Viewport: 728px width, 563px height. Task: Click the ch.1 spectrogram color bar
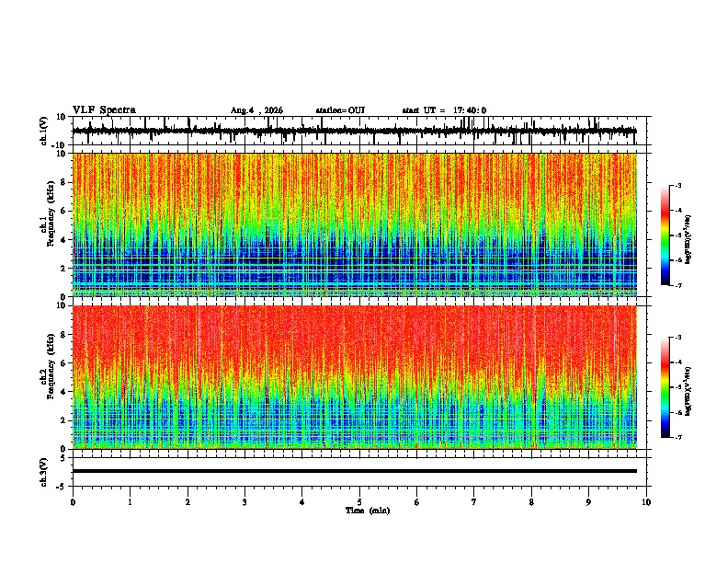pos(665,236)
